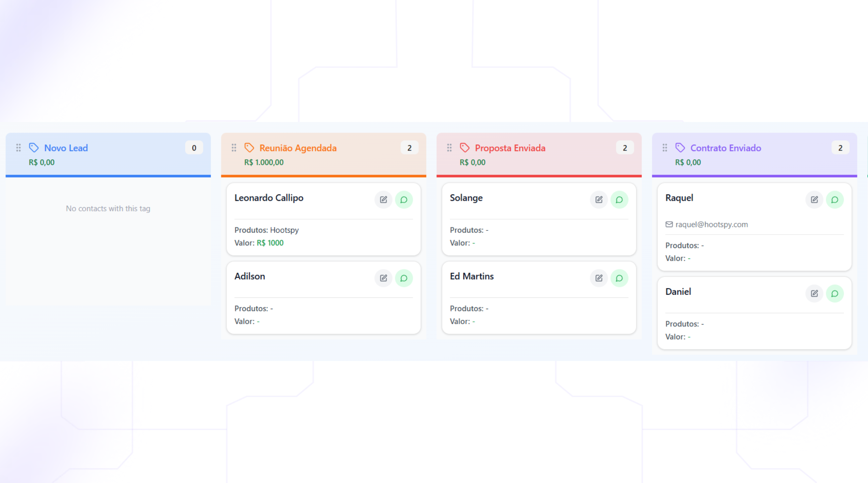Viewport: 868px width, 483px height.
Task: Open chat with Leonardo Callipo
Action: (x=404, y=200)
